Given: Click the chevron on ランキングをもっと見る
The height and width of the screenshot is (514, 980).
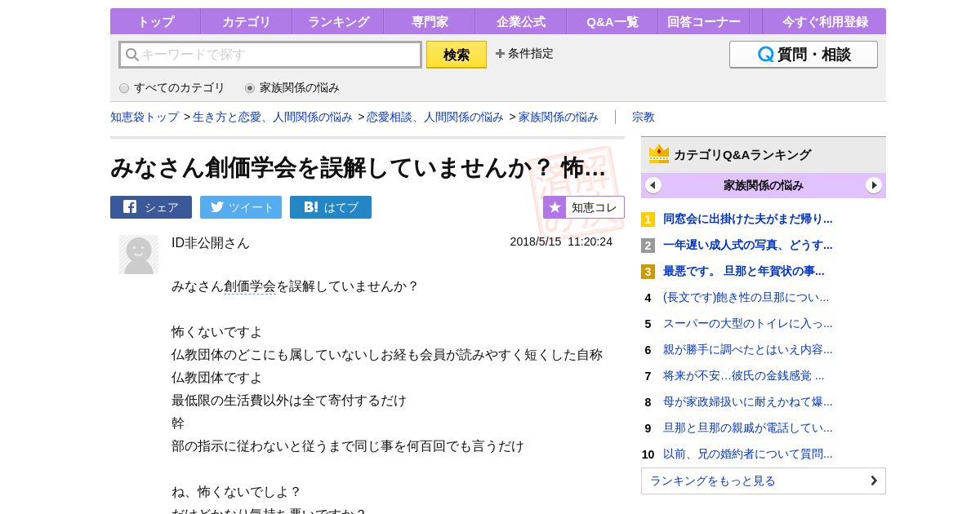Looking at the screenshot, I should click(x=873, y=481).
